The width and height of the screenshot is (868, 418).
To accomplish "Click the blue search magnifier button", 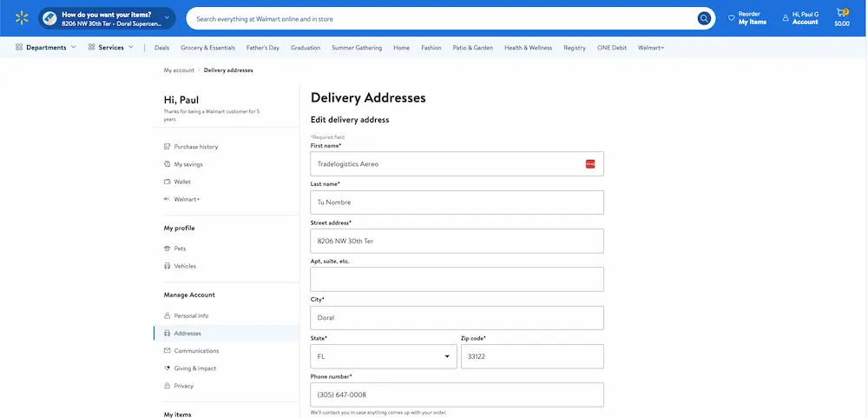I will pyautogui.click(x=704, y=19).
